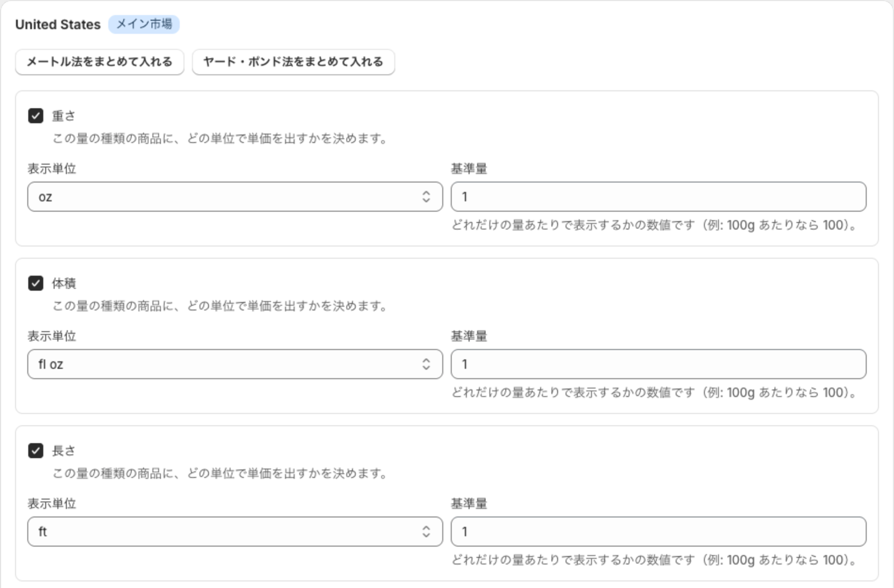Screen dimensions: 894x588
Task: Click the description text under 長さ
Action: (x=220, y=474)
